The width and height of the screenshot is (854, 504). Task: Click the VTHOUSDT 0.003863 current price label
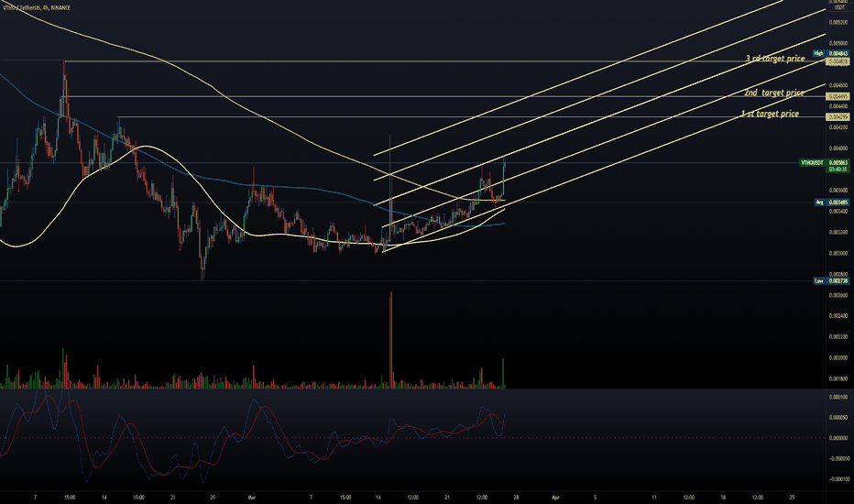pyautogui.click(x=824, y=166)
